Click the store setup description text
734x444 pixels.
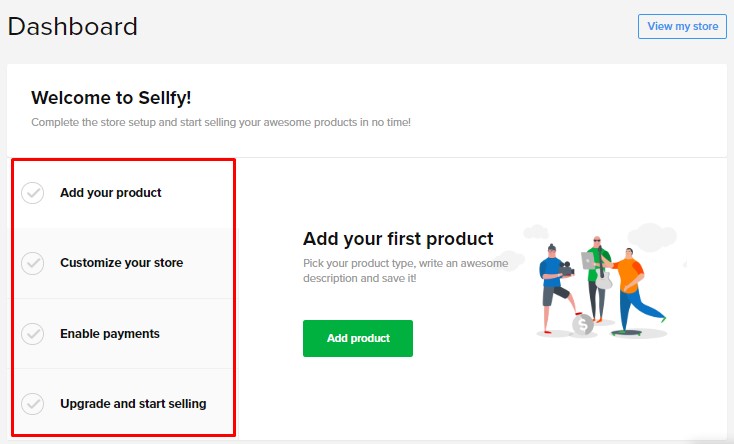[x=220, y=122]
